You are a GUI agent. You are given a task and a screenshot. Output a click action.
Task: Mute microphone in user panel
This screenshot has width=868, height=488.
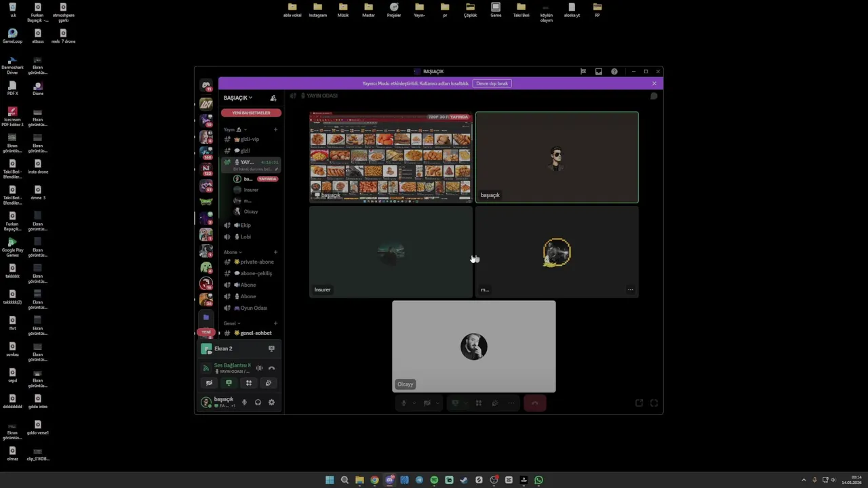(x=244, y=403)
